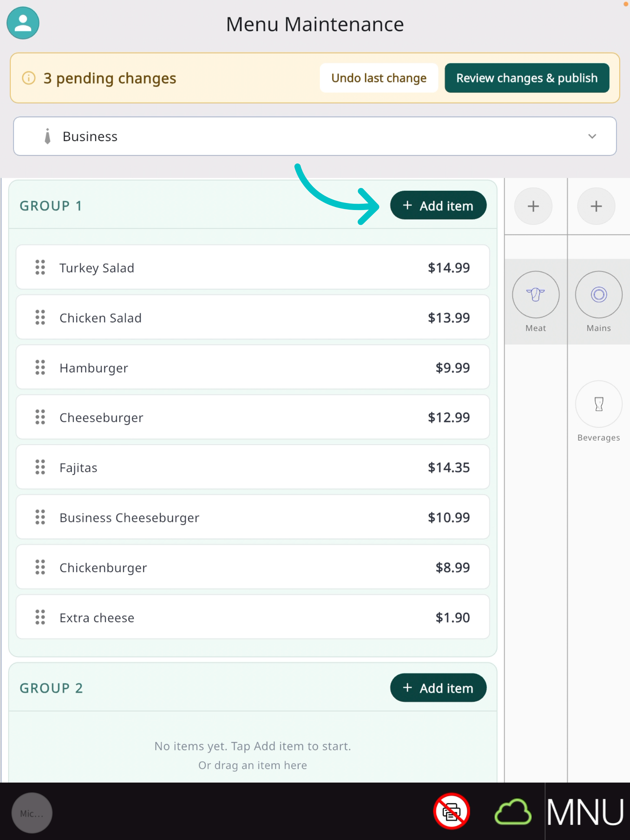
Task: Click the GROUP 2 heading
Action: (51, 688)
